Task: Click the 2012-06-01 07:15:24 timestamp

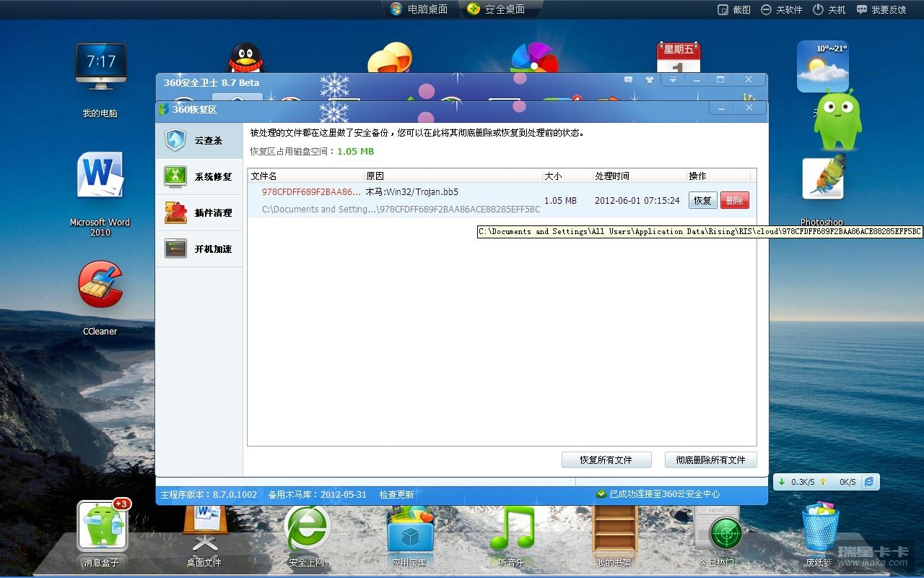Action: coord(637,200)
